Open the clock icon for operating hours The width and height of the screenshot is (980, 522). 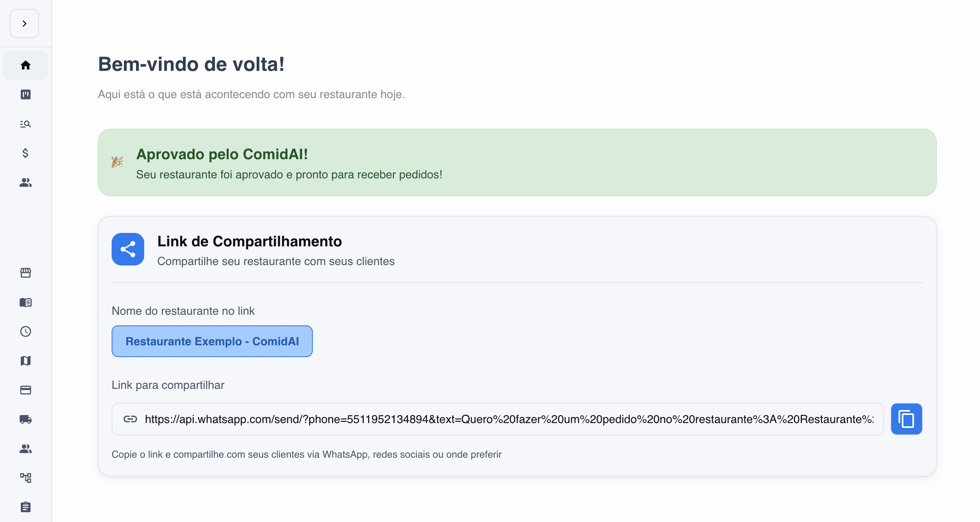25,331
